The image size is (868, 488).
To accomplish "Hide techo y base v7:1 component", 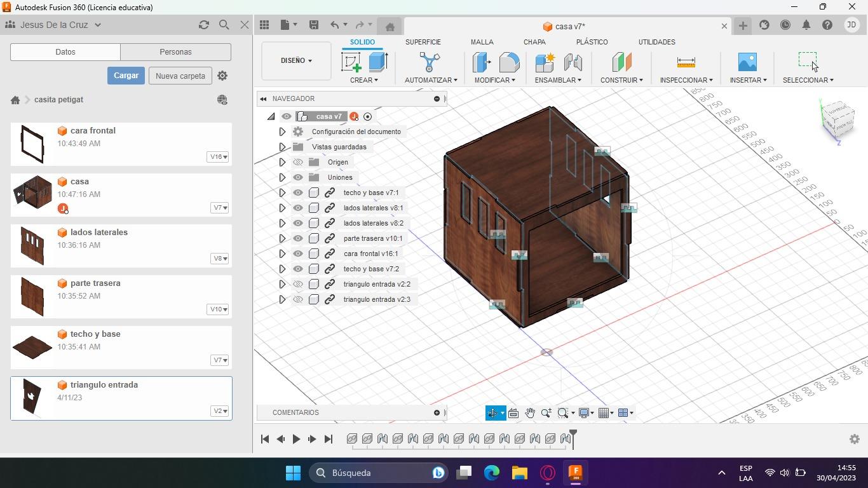I will click(297, 193).
